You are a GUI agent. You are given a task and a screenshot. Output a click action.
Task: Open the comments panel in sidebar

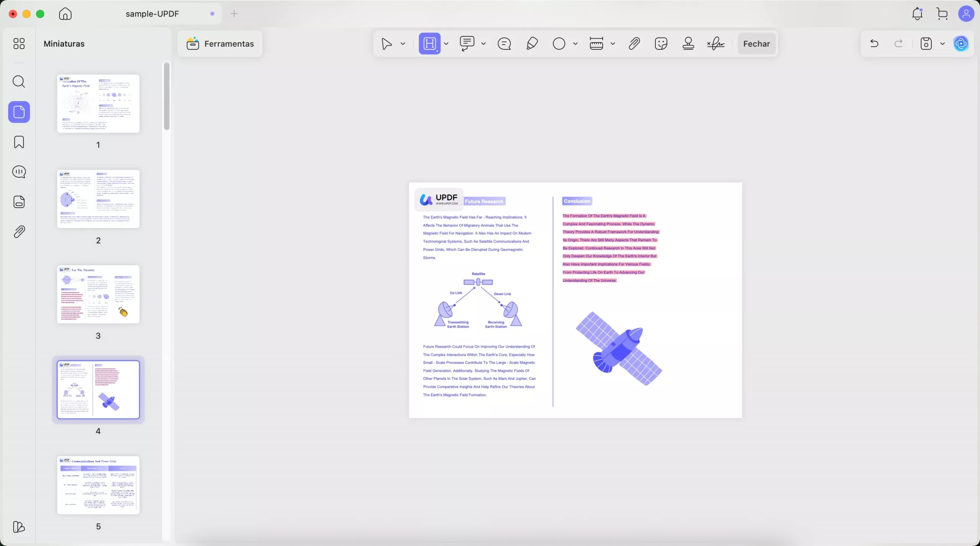coord(19,172)
